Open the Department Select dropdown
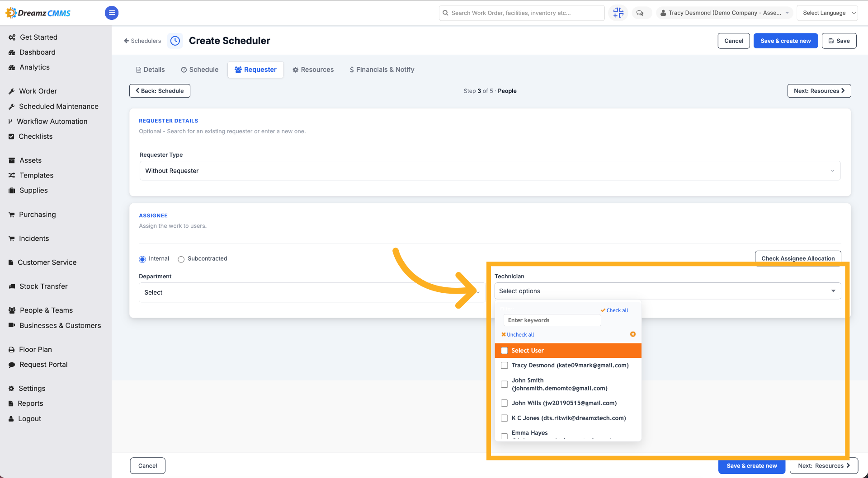 pos(312,292)
